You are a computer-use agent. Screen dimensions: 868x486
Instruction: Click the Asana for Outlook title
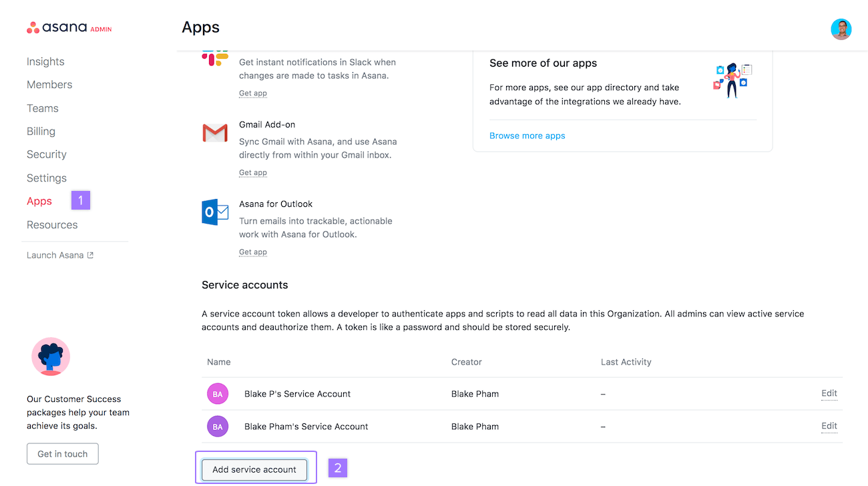pyautogui.click(x=276, y=204)
